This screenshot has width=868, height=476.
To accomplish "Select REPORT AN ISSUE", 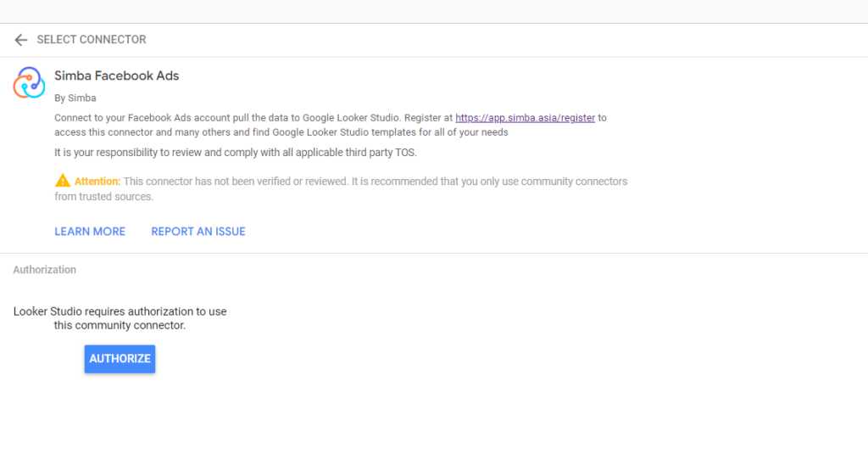I will point(198,232).
